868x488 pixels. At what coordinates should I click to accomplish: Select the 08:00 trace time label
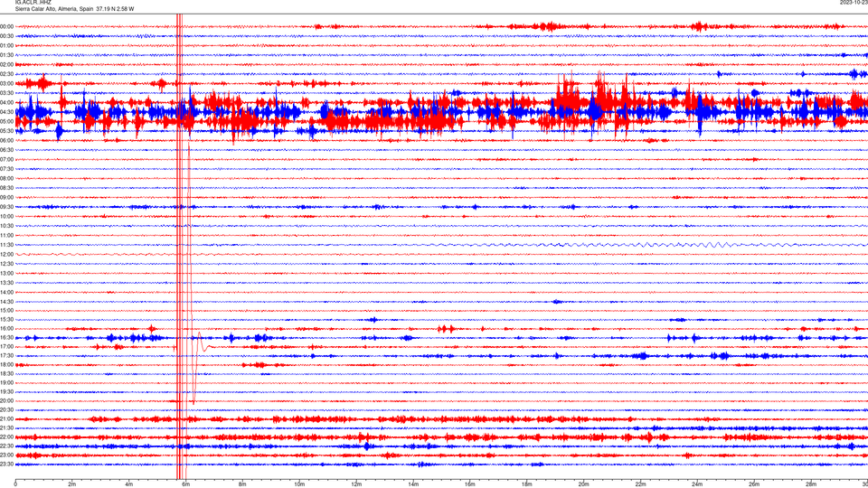[x=6, y=178]
